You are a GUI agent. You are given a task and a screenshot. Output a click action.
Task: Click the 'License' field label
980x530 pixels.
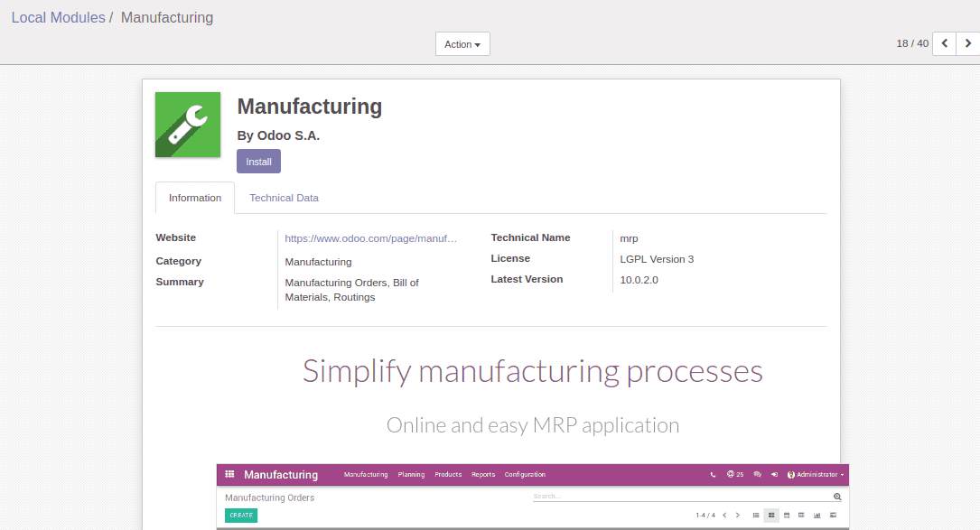pyautogui.click(x=510, y=258)
